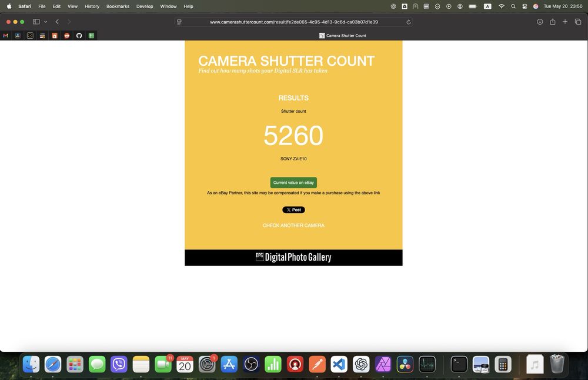Click the shutter count value 5260

(x=293, y=135)
